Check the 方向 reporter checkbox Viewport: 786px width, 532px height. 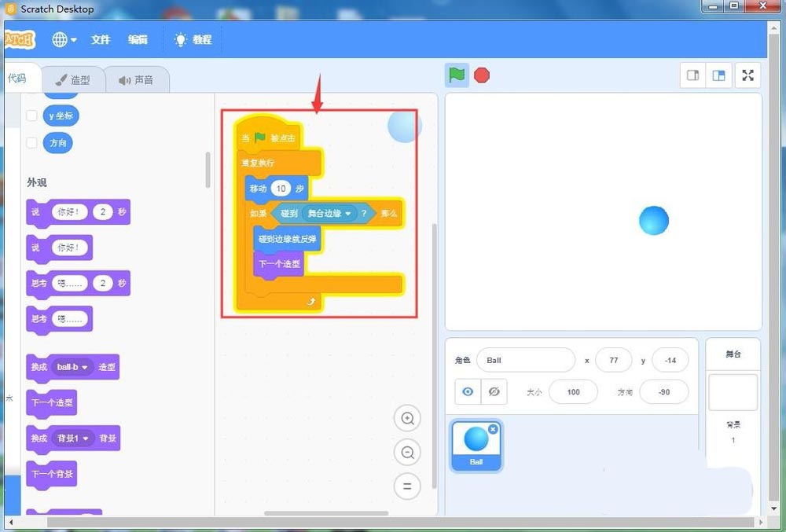point(32,143)
